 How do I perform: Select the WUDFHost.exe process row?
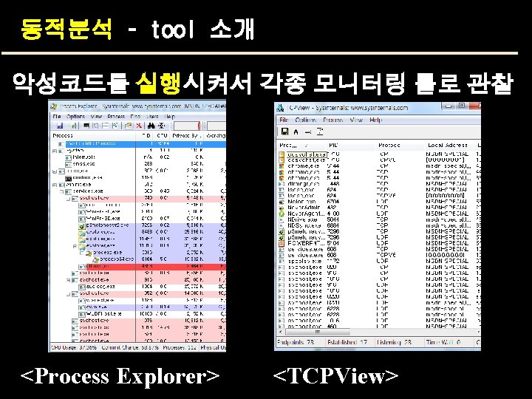(x=138, y=314)
